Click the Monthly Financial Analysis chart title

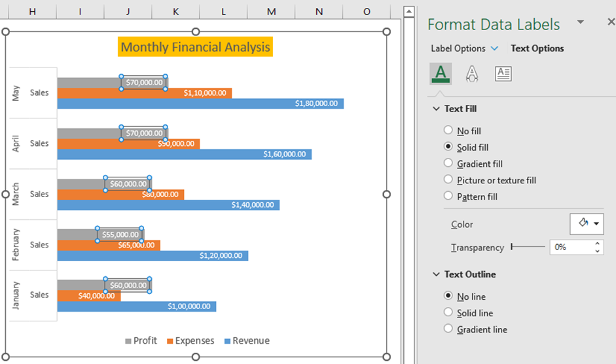[195, 46]
